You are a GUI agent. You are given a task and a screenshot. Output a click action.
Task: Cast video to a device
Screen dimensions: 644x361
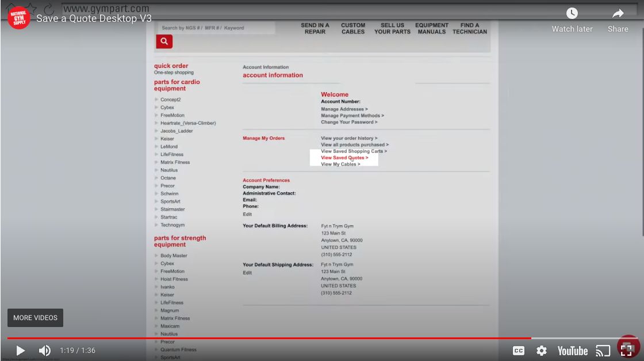603,351
